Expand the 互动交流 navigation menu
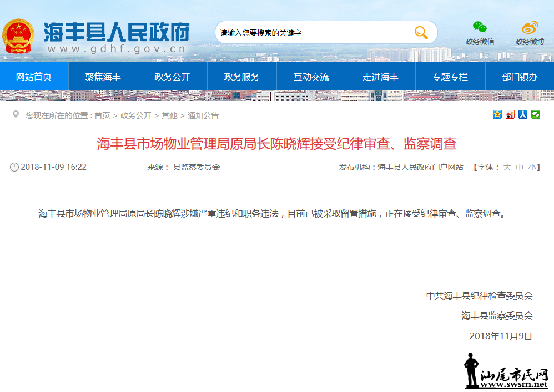 (311, 77)
